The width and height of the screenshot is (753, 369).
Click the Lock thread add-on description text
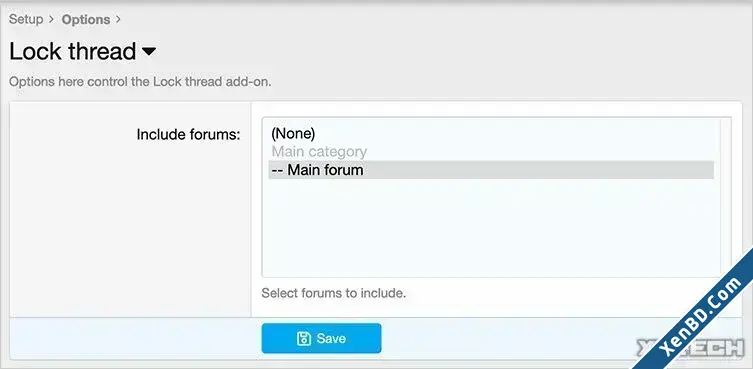pyautogui.click(x=140, y=82)
